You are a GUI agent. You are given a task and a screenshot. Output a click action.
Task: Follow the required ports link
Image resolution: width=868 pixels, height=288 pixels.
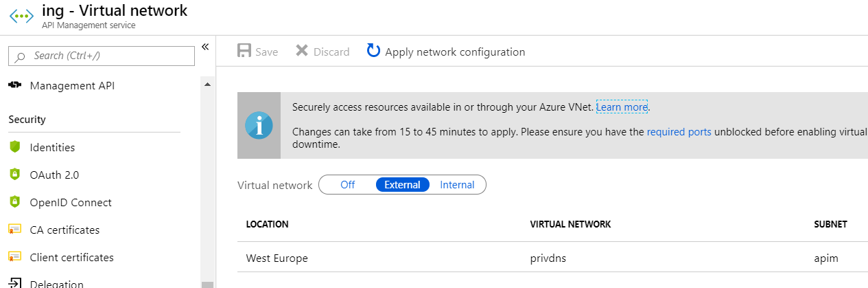pyautogui.click(x=679, y=132)
